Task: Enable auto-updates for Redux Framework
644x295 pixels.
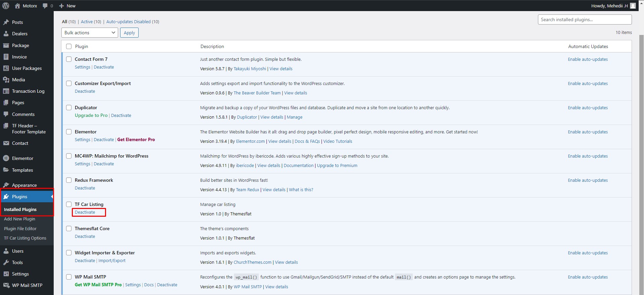Action: point(588,180)
